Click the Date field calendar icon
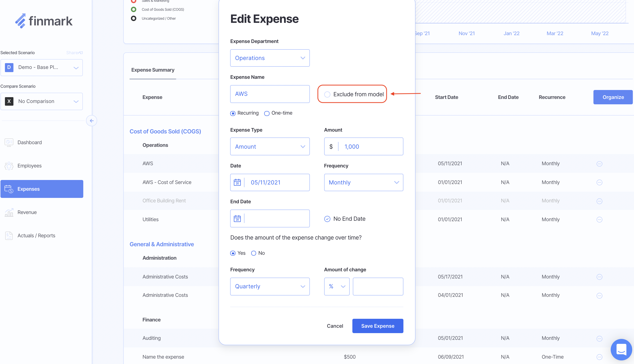Image resolution: width=634 pixels, height=364 pixels. pyautogui.click(x=237, y=182)
